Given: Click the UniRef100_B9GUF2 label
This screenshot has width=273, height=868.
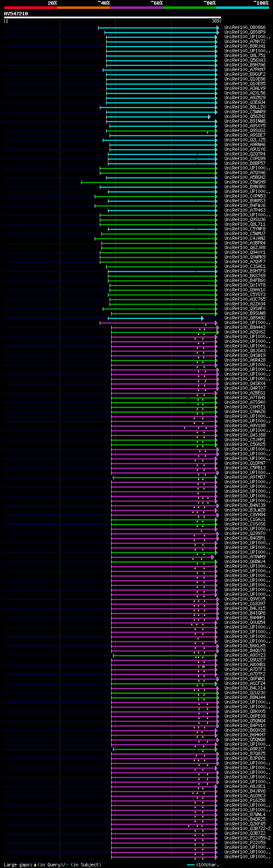Looking at the screenshot, I should (245, 75).
